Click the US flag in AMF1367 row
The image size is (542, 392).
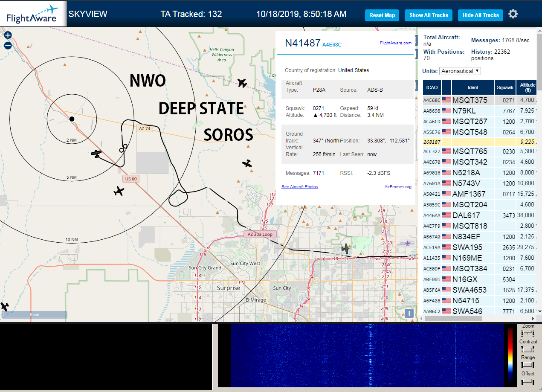[x=446, y=194]
